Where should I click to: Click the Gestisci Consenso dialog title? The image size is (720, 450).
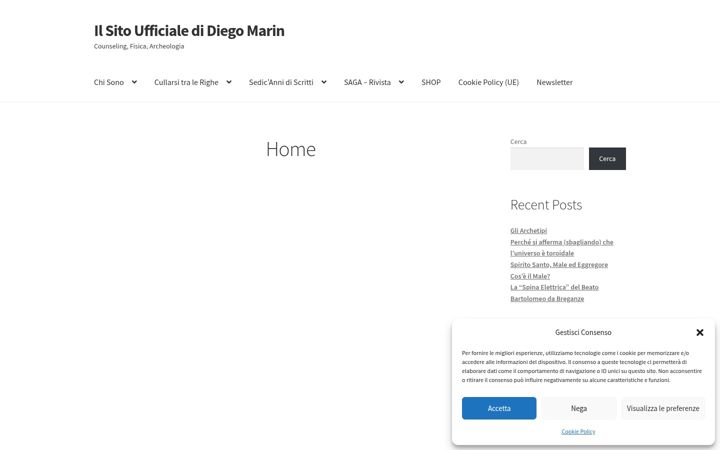(x=583, y=332)
